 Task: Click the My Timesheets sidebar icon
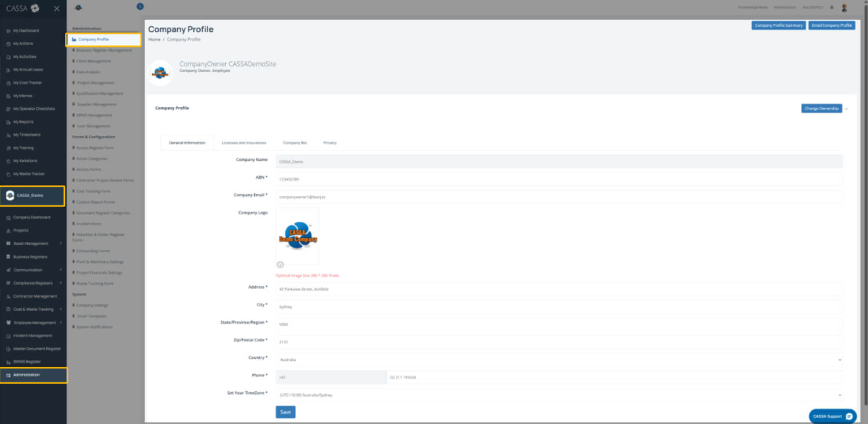point(8,135)
